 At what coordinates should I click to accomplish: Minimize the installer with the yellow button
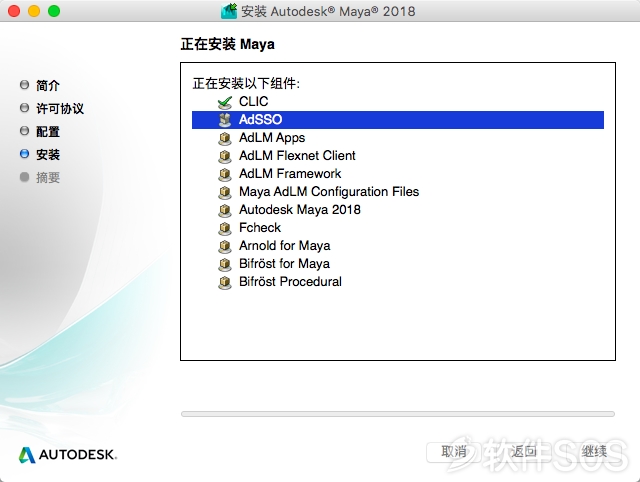[x=34, y=11]
